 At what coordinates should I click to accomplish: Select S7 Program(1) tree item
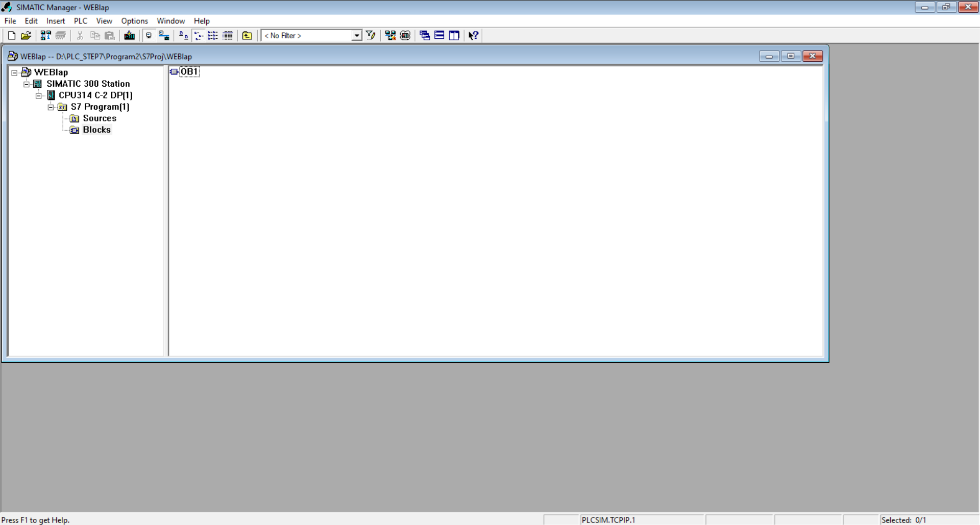(x=100, y=107)
